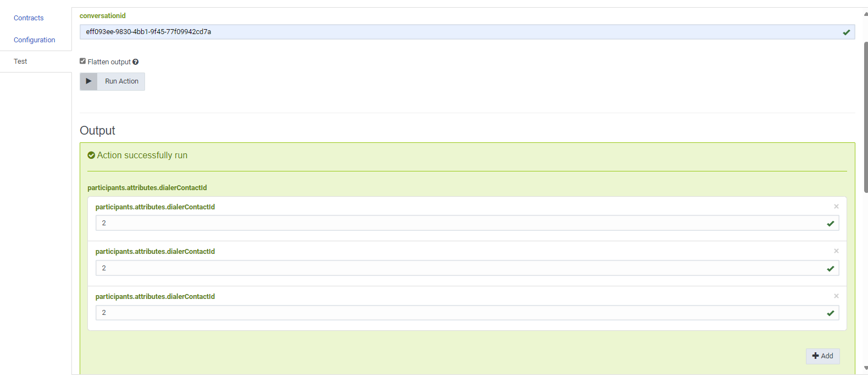Remove the third dialerContactId output entry
Viewport: 868px width, 377px height.
[836, 296]
